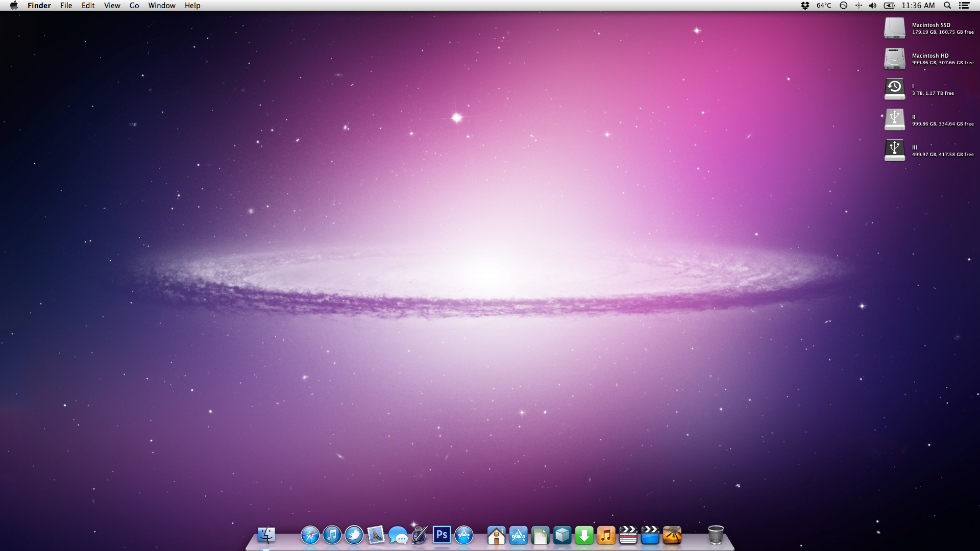This screenshot has width=980, height=551.
Task: Open the green Downloads stack
Action: (x=584, y=536)
